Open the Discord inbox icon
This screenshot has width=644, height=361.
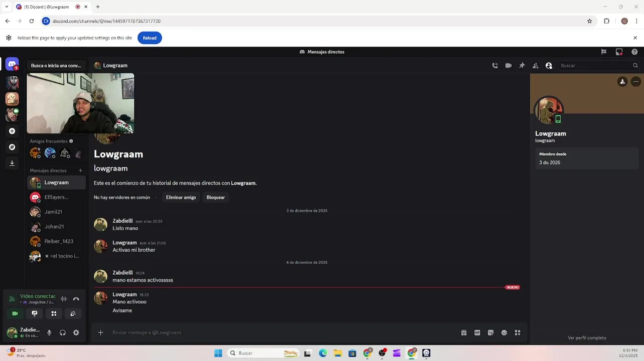[x=619, y=52]
